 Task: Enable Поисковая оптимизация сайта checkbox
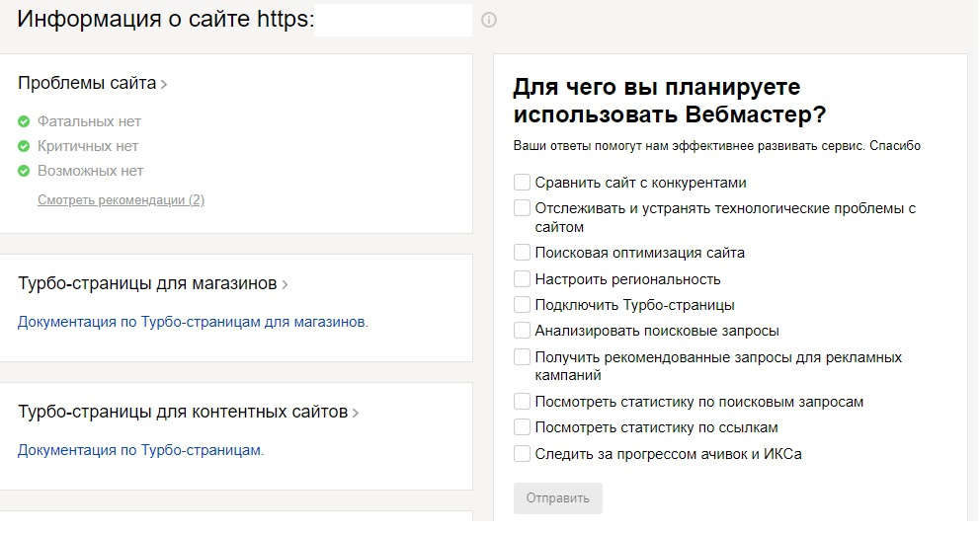[x=522, y=253]
